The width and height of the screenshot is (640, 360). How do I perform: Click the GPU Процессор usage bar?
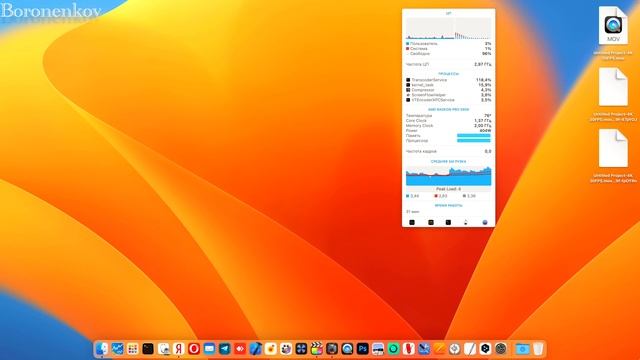[x=474, y=140]
